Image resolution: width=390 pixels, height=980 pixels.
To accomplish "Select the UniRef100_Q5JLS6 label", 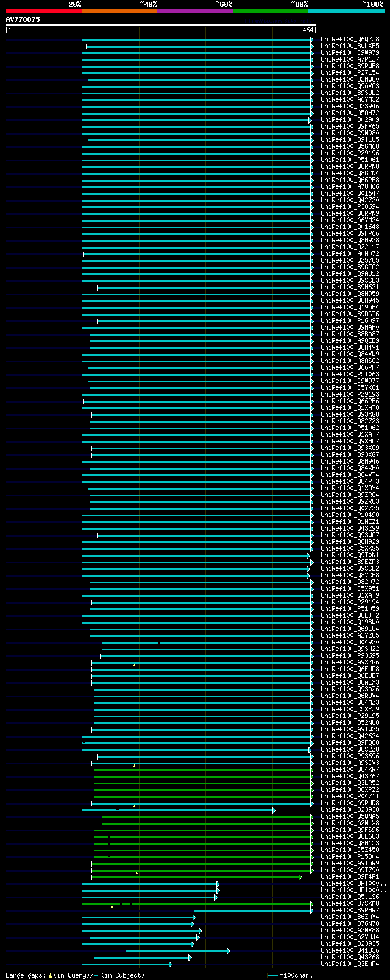I will 350,897.
